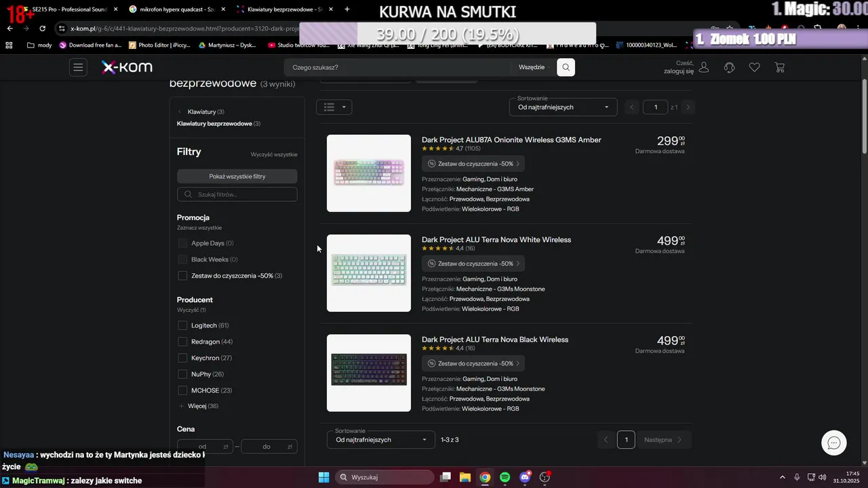Click the Terra Nova Black keyboard thumbnail
The image size is (868, 488).
tap(369, 373)
